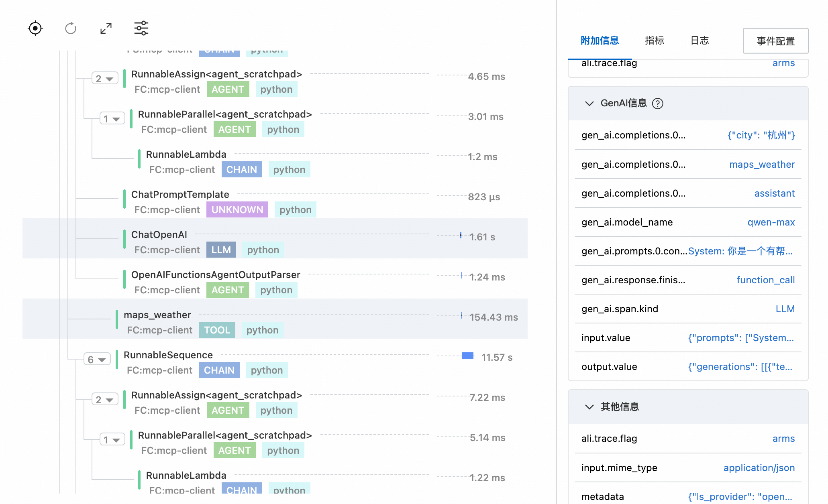Click the expand fullscreen arrows icon
The height and width of the screenshot is (504, 828).
click(106, 28)
